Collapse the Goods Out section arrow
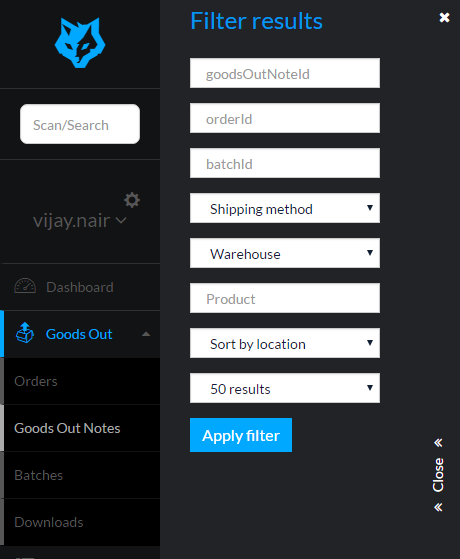 pos(146,334)
